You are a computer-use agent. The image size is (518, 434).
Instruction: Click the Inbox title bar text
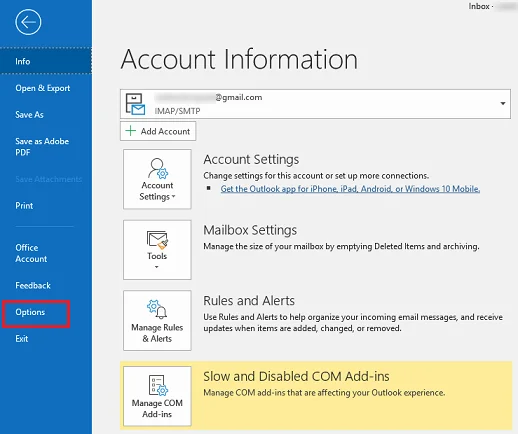[x=479, y=6]
